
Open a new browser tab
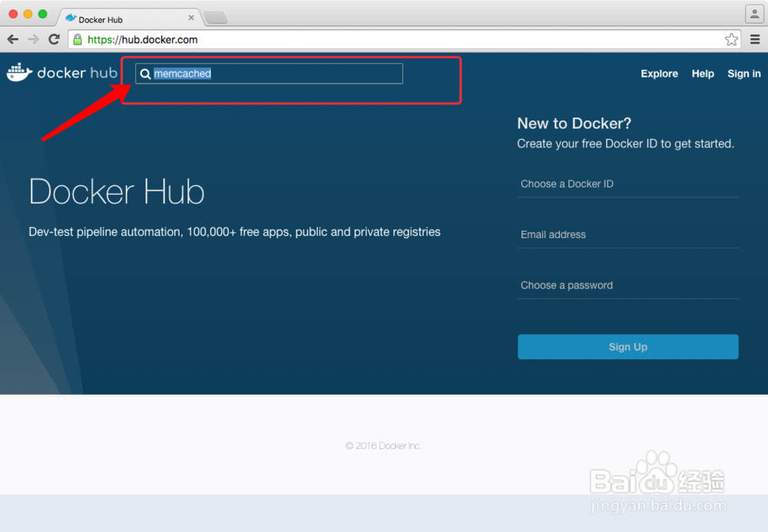[216, 18]
